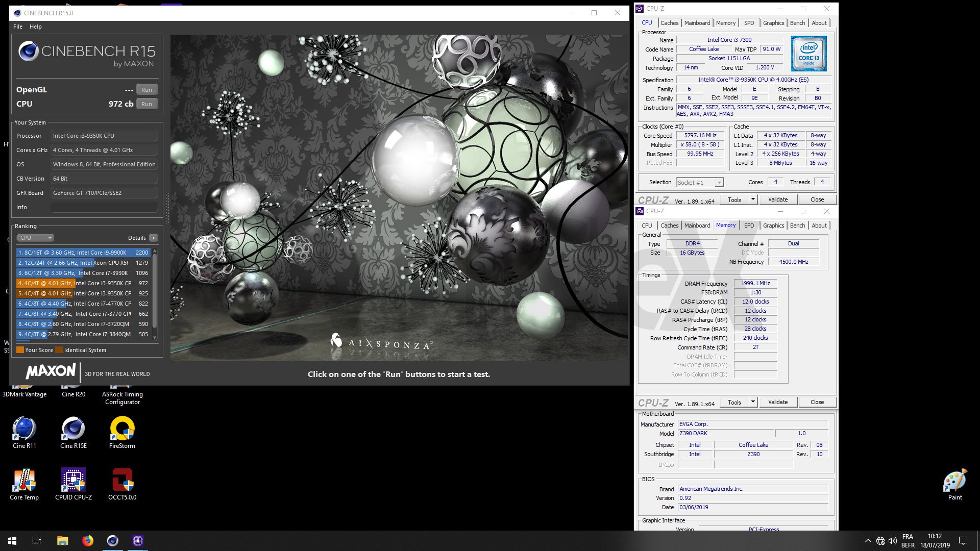Click Tools button in the upper CPU-Z window
The width and height of the screenshot is (980, 551).
coord(734,199)
